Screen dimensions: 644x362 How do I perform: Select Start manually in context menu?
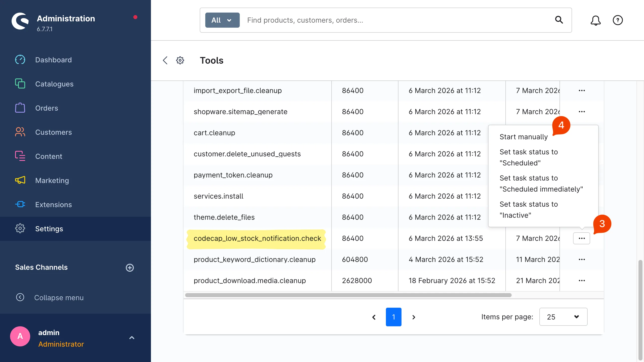pos(524,137)
